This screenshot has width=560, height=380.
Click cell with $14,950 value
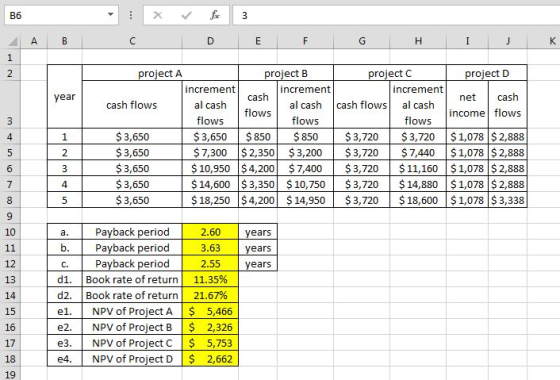pos(305,200)
